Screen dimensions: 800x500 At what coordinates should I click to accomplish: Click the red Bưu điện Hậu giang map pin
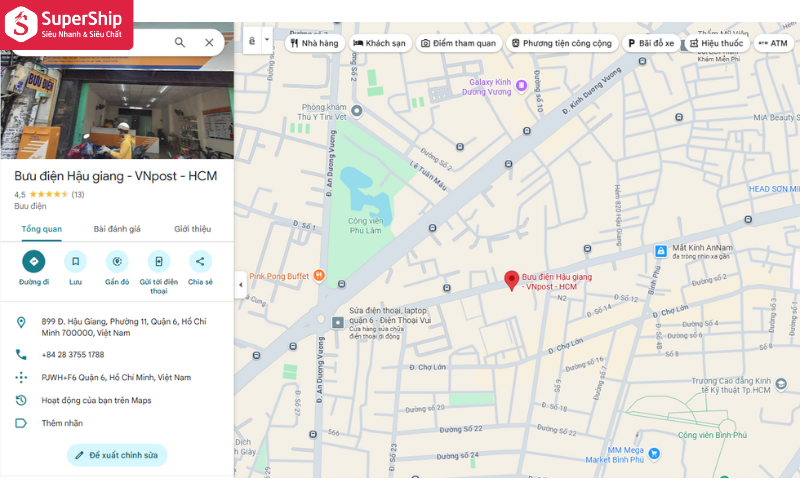click(511, 281)
